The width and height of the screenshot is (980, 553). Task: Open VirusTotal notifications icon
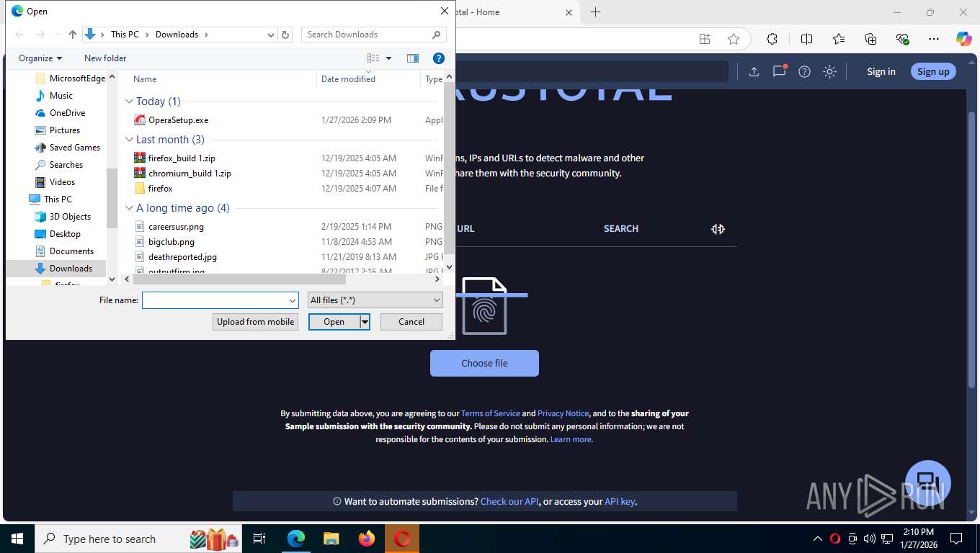point(779,71)
